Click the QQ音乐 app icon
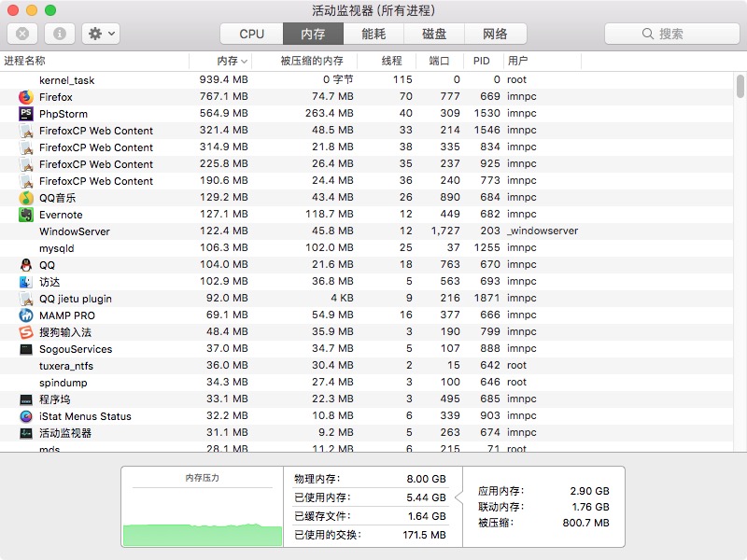This screenshot has height=560, width=747. 26,198
